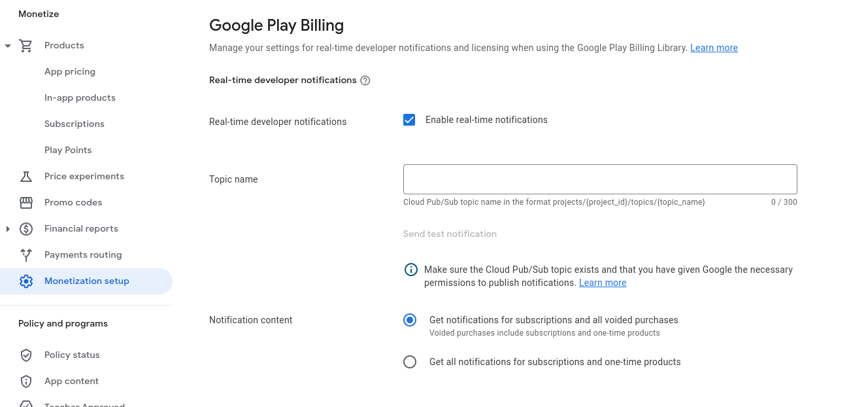
Task: Click the Products shopping cart icon
Action: click(25, 45)
